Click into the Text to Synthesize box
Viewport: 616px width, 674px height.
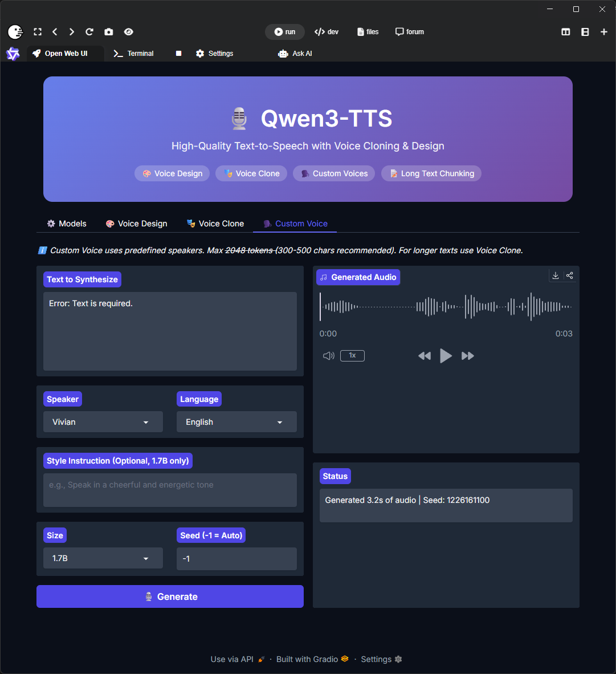[x=170, y=331]
